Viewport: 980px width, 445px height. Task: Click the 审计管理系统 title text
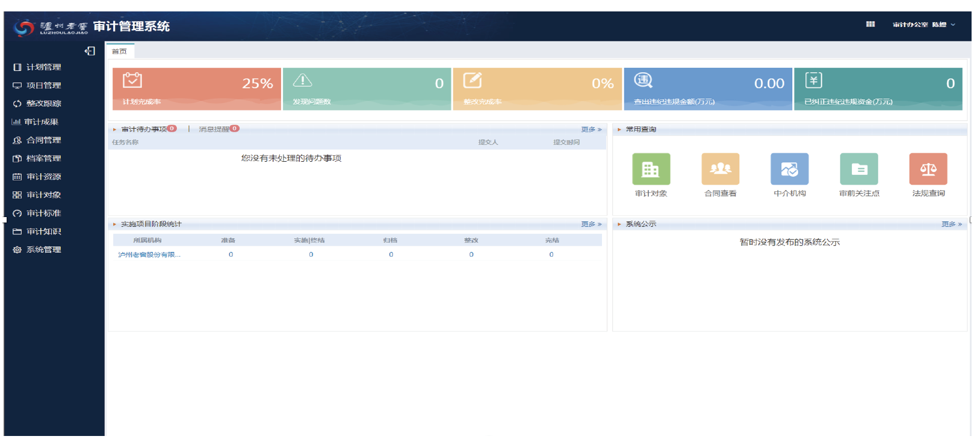(x=131, y=26)
